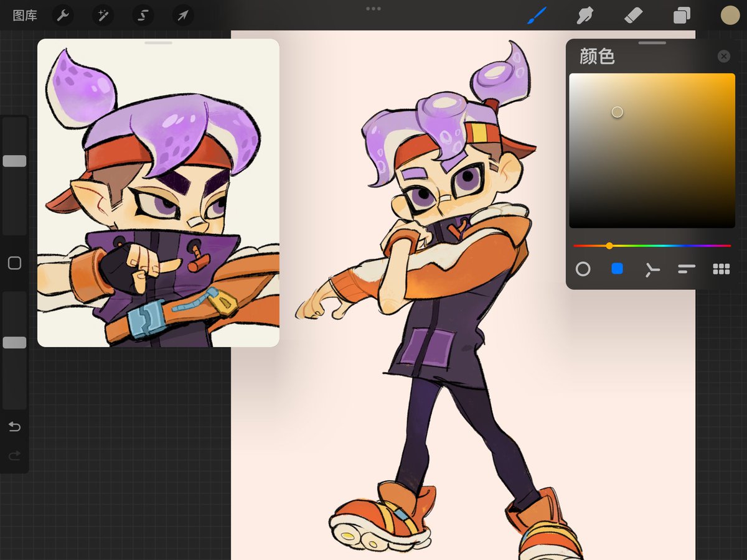
Task: Undo the last stroke
Action: (x=14, y=427)
